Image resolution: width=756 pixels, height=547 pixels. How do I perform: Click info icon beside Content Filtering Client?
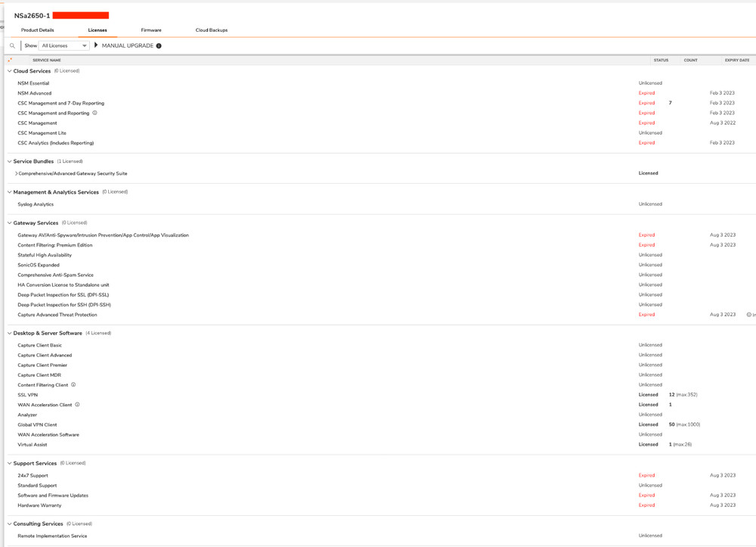click(x=73, y=385)
